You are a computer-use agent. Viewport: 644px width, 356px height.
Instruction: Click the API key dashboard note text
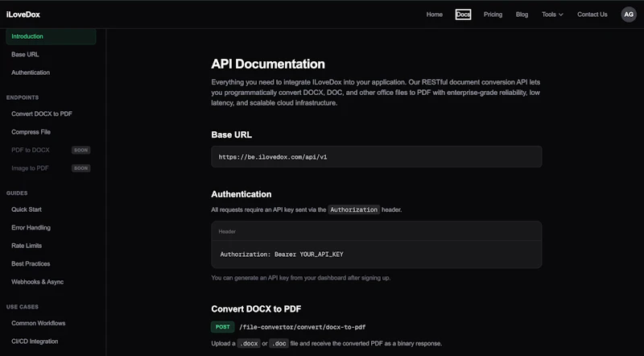pyautogui.click(x=300, y=278)
